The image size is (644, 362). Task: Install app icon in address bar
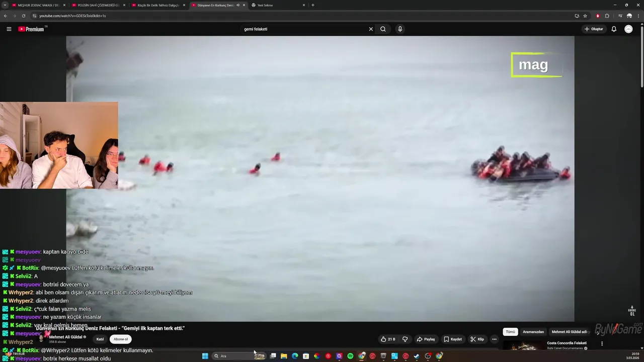tap(577, 16)
